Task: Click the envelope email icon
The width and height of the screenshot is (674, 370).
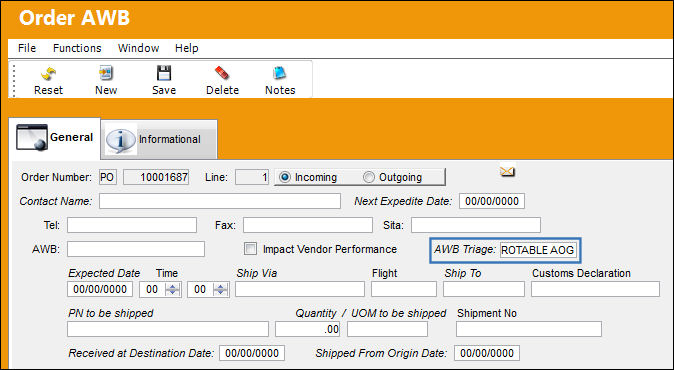Action: (x=507, y=172)
